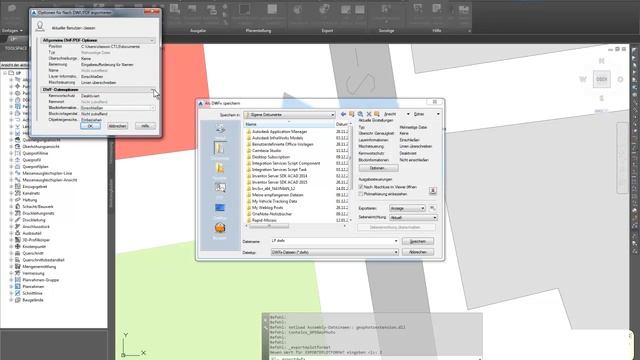
Task: Click the TOOLSPACE palette title
Action: coord(16,48)
